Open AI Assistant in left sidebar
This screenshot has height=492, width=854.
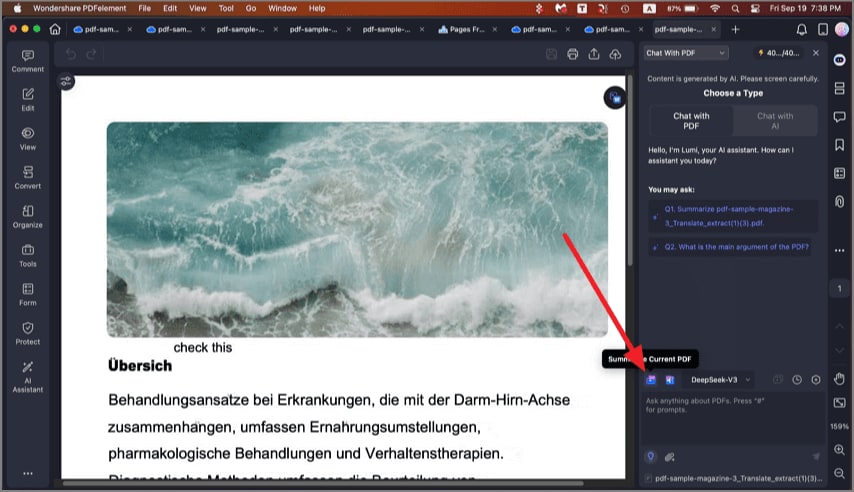(x=28, y=376)
